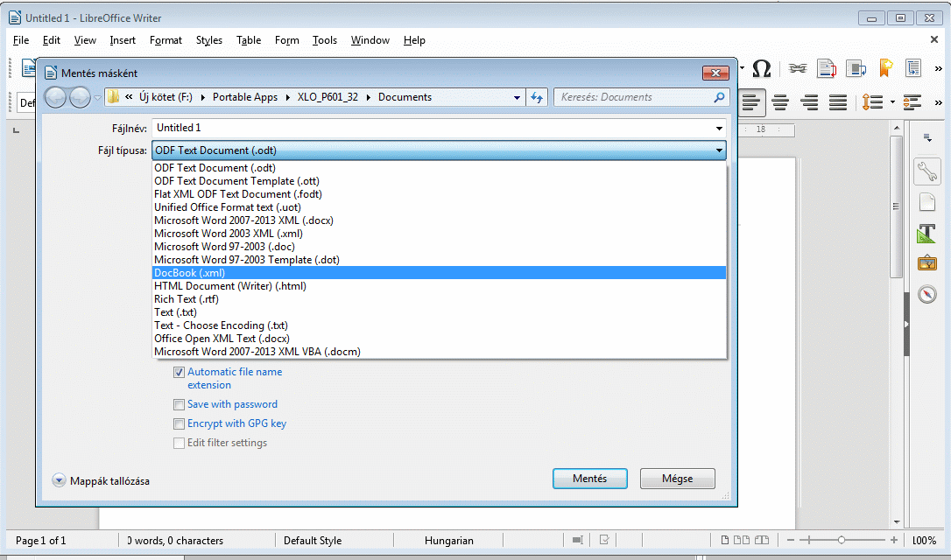Select HTML Document (Writer) (.html)
The width and height of the screenshot is (951, 560).
439,286
